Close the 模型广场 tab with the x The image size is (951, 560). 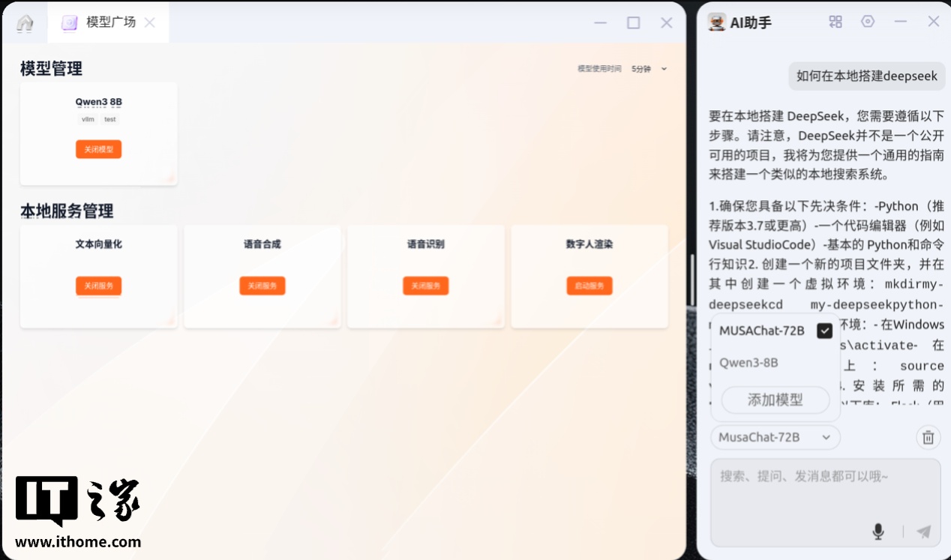[150, 22]
